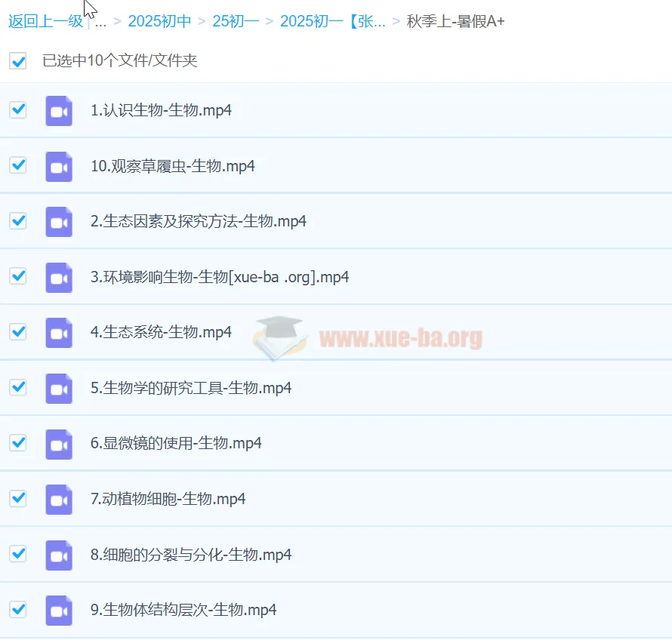Click video icon for 2.生态因素及探究方法 file

[x=59, y=222]
